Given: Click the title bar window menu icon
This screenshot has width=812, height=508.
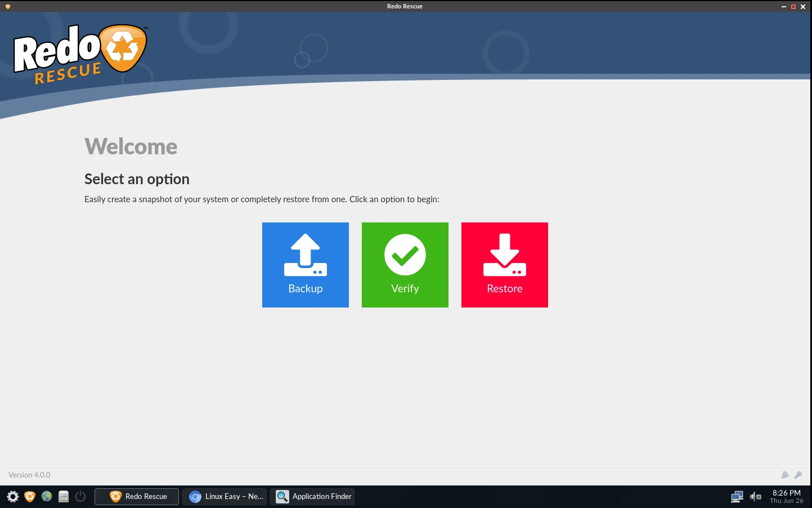Looking at the screenshot, I should pyautogui.click(x=7, y=6).
